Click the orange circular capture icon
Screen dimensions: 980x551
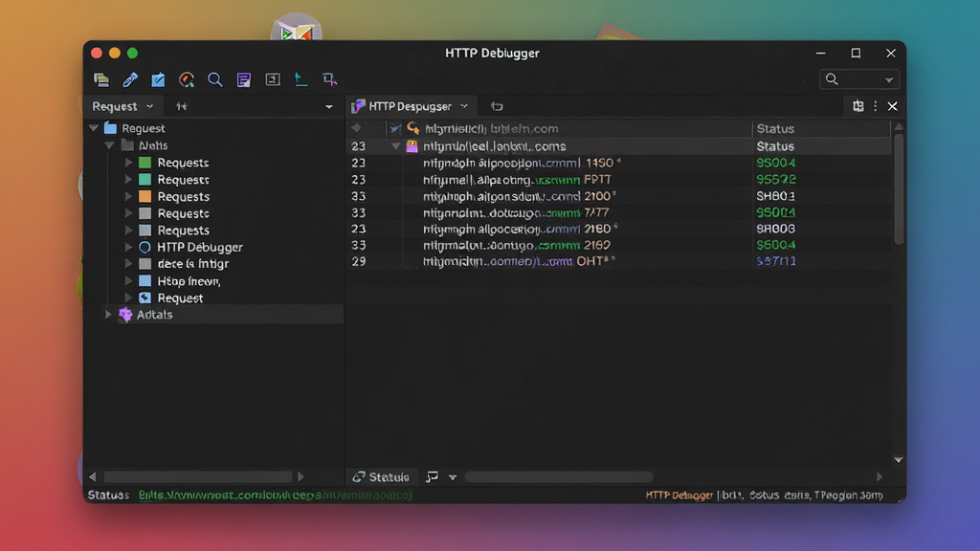(187, 79)
